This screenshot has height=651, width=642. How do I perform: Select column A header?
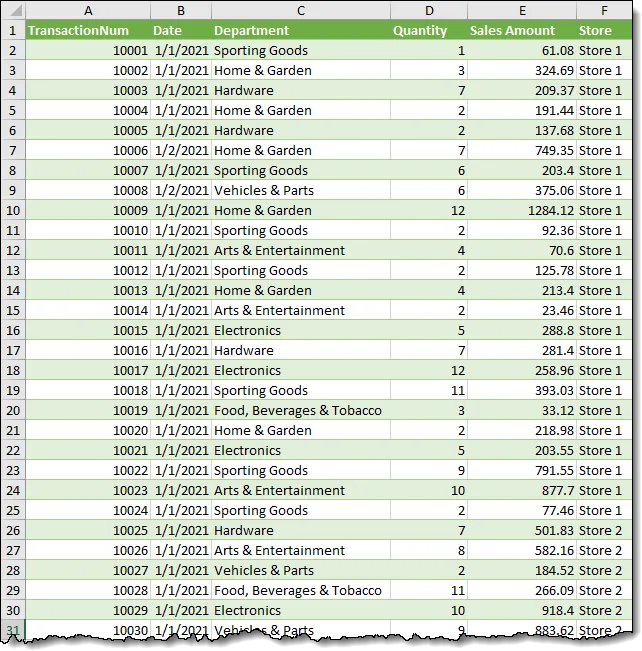coord(88,11)
